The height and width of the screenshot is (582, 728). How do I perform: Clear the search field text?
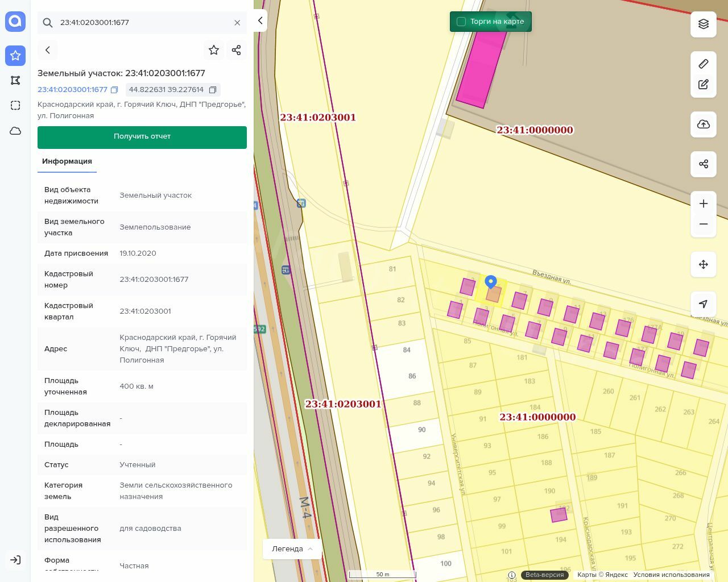(x=237, y=23)
